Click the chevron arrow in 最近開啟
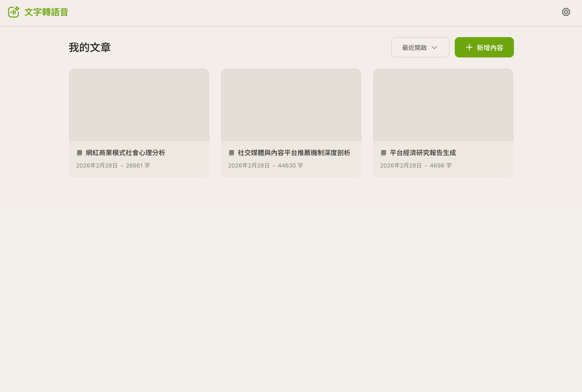Viewport: 582px width, 392px height. tap(434, 48)
